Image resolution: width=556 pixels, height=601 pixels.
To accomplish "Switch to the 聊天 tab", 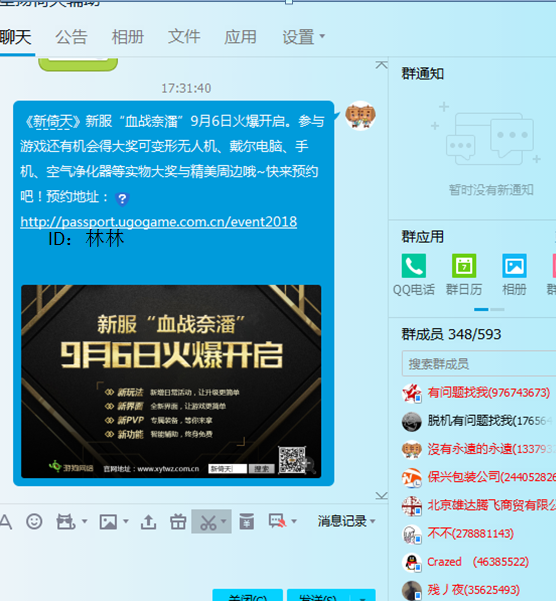I will point(15,38).
